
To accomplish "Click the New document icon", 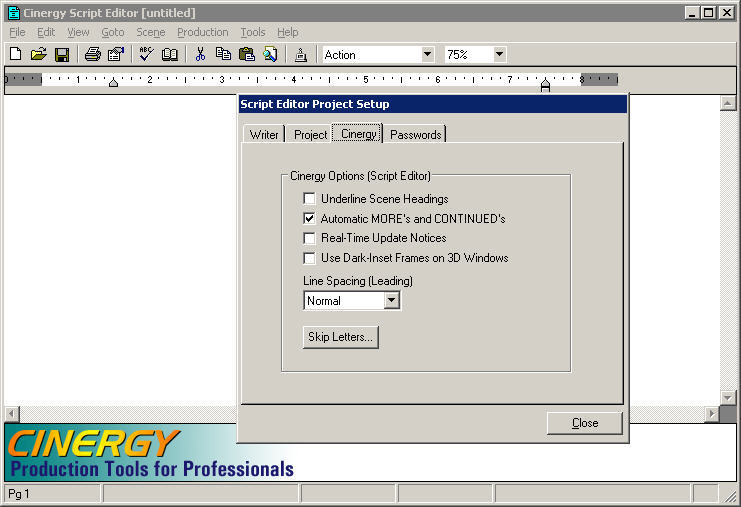I will tap(16, 54).
